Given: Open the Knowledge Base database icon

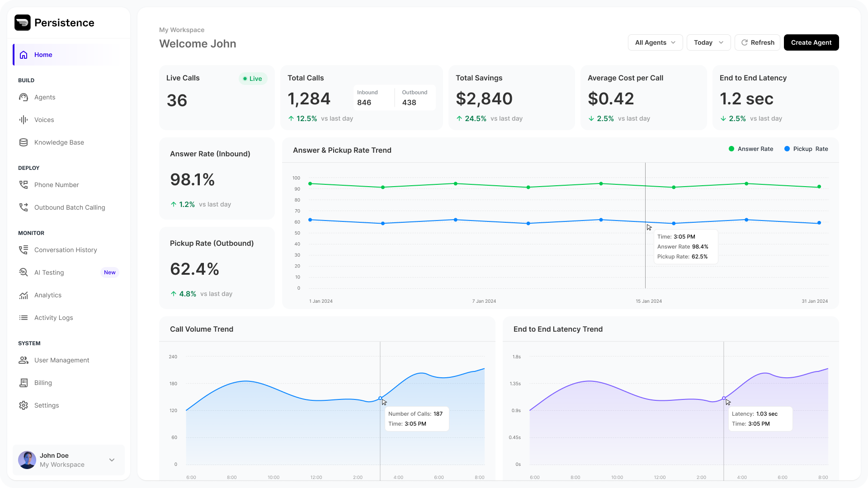Looking at the screenshot, I should click(x=24, y=142).
